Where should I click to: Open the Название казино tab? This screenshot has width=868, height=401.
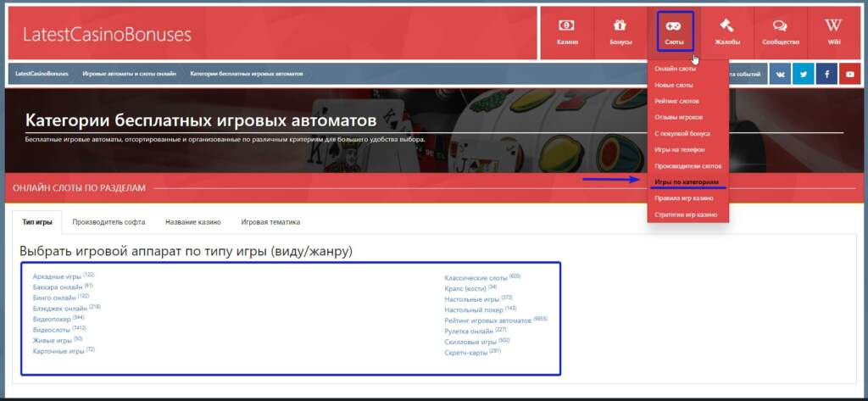(193, 222)
